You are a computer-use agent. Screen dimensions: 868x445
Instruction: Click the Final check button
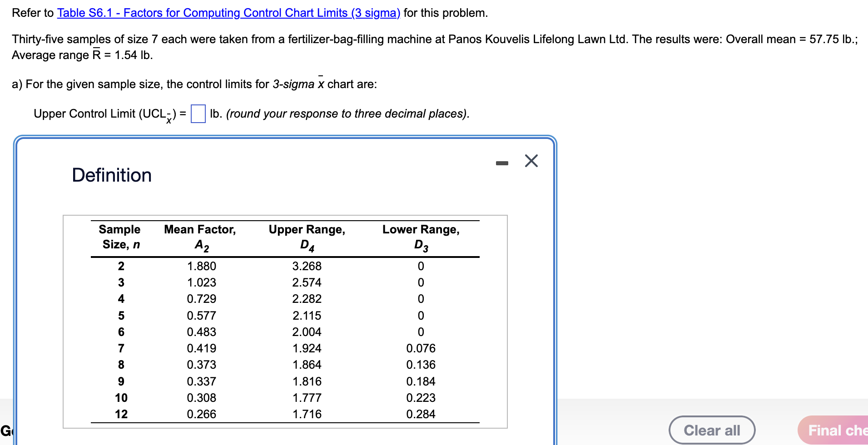[x=833, y=430]
